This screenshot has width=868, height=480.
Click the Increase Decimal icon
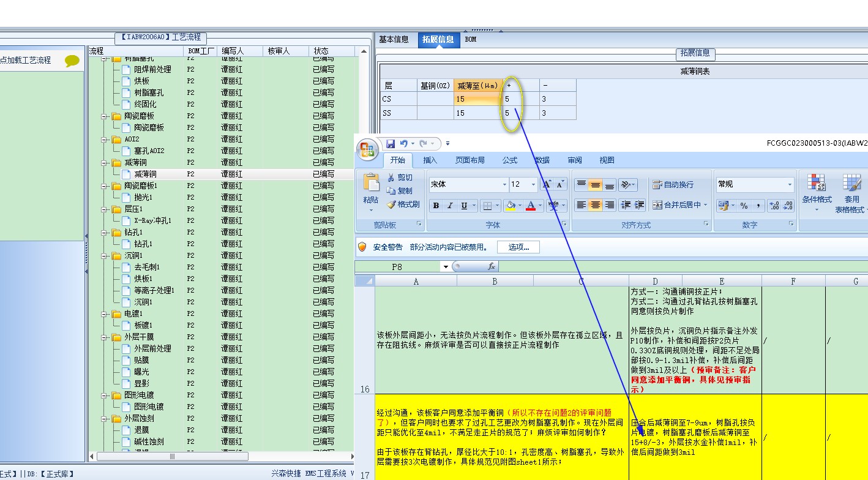(774, 205)
